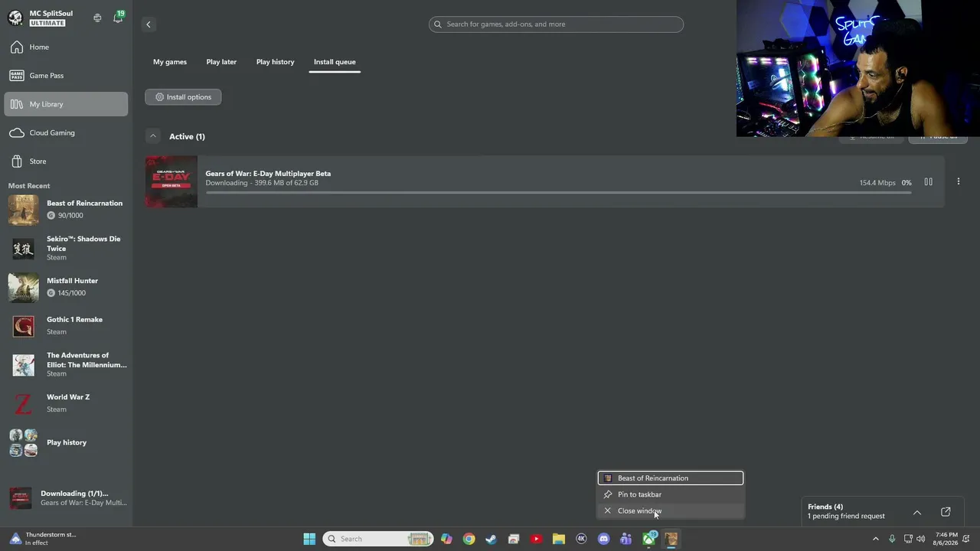
Task: Open Game Pass in the sidebar
Action: tap(66, 76)
